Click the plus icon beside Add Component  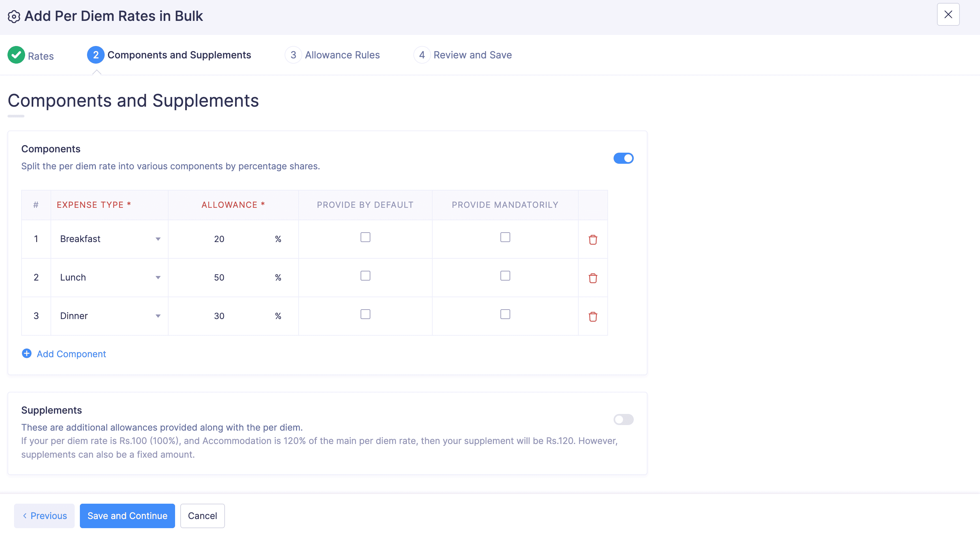26,353
